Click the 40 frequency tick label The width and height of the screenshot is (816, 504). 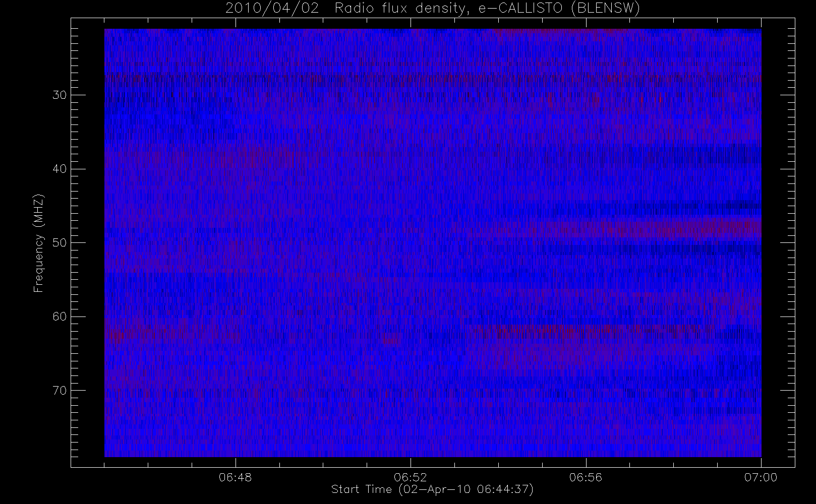point(60,169)
